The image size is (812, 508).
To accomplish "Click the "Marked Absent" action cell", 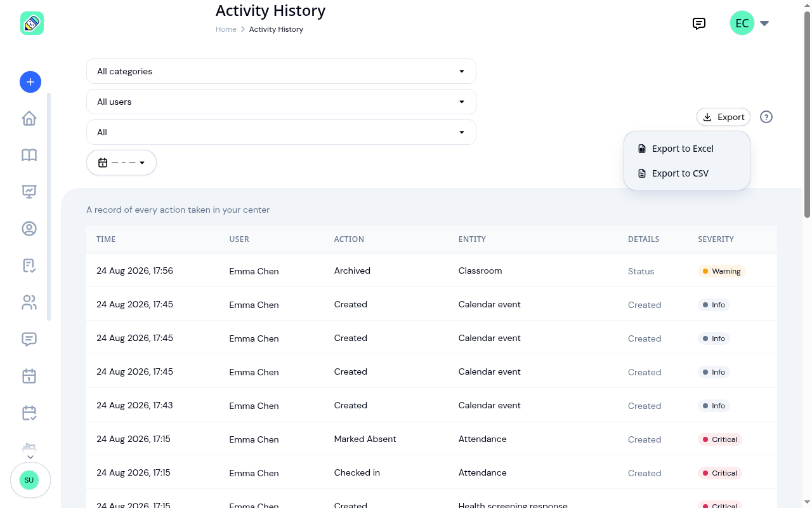I will tap(365, 439).
